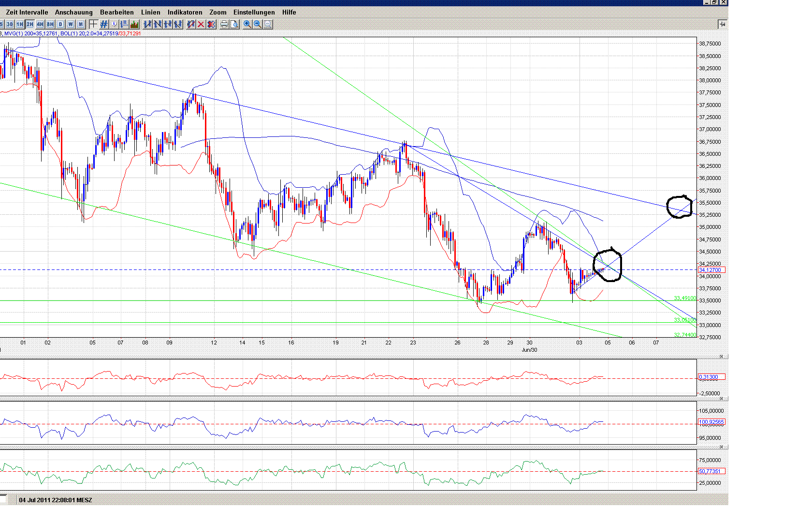Open the Hilfe menu
This screenshot has height=508, width=812.
click(x=289, y=12)
